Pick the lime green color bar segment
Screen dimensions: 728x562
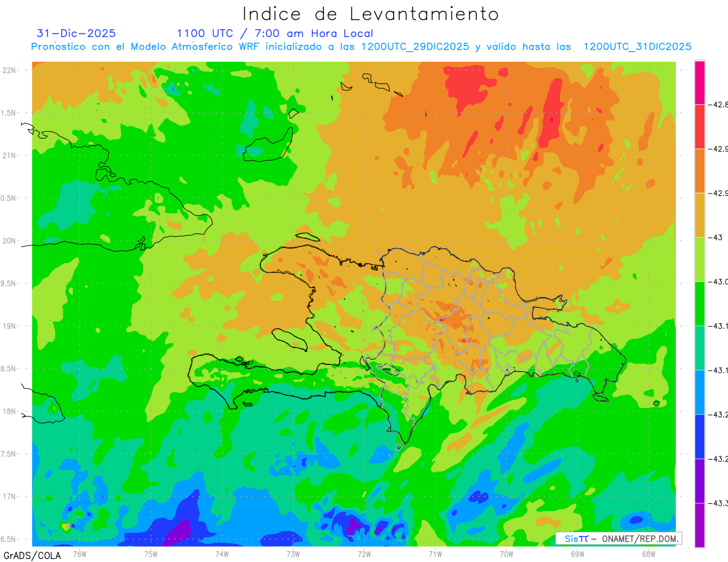[x=699, y=259]
